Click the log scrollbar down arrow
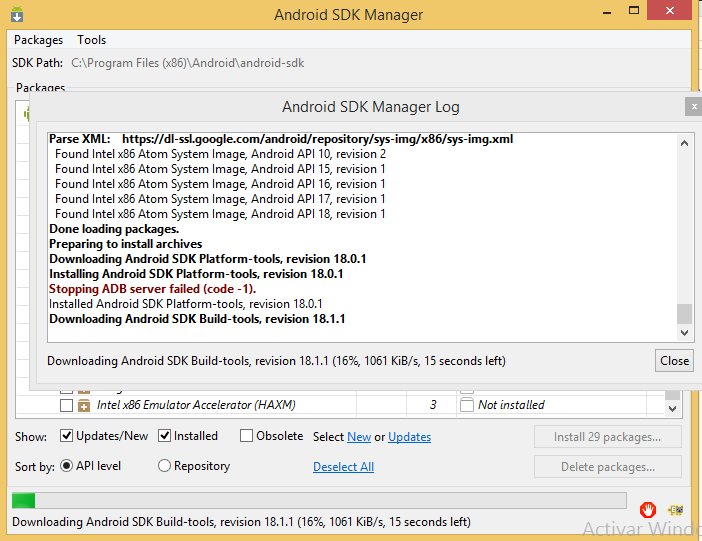This screenshot has height=541, width=702. [x=684, y=332]
